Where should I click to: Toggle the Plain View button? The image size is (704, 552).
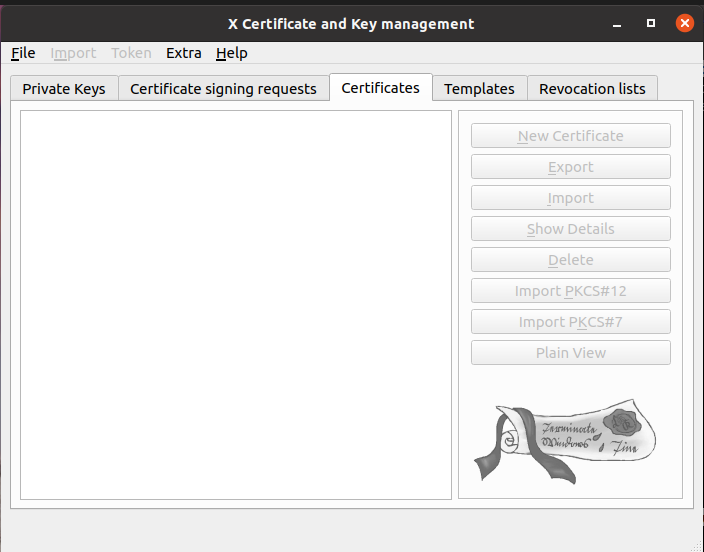click(570, 353)
